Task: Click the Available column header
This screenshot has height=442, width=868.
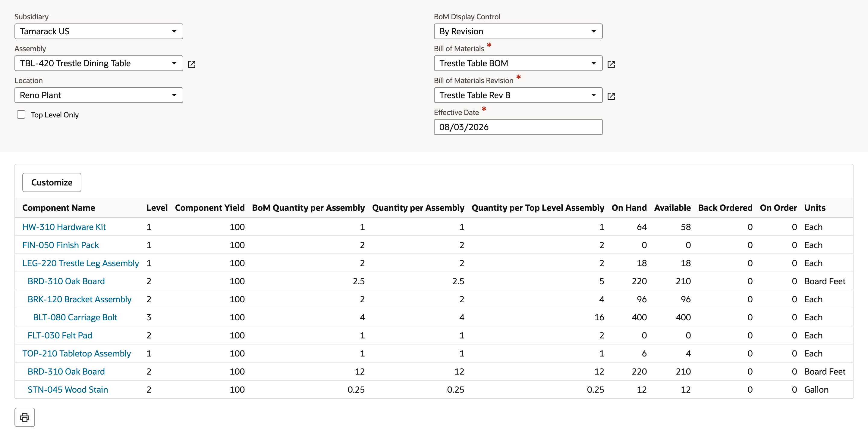Action: pos(672,208)
